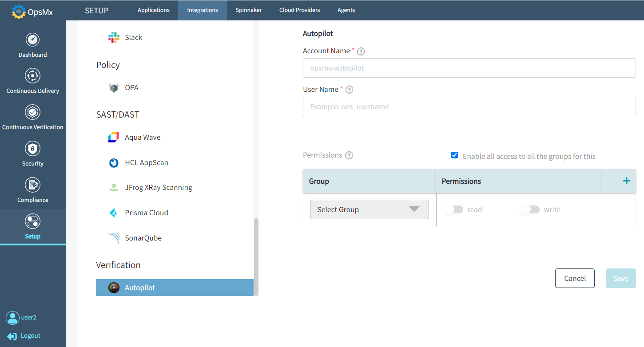This screenshot has height=347, width=644.
Task: Open the Security section in sidebar
Action: point(32,153)
